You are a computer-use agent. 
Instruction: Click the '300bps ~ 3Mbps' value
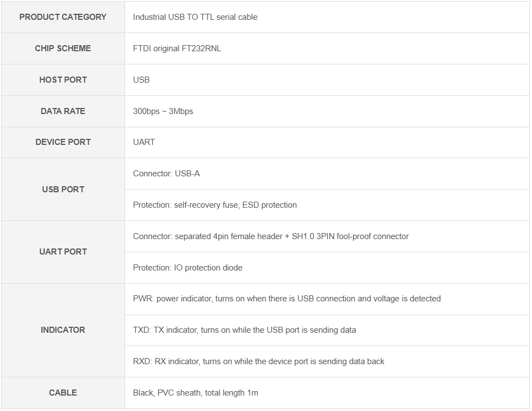pyautogui.click(x=163, y=111)
